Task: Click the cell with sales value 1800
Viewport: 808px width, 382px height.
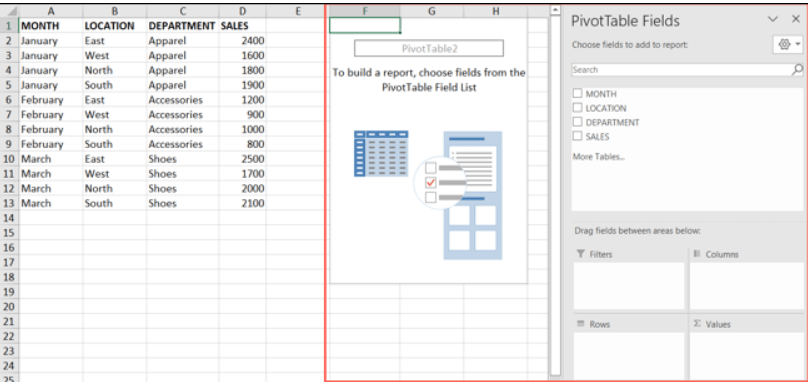Action: pos(243,70)
